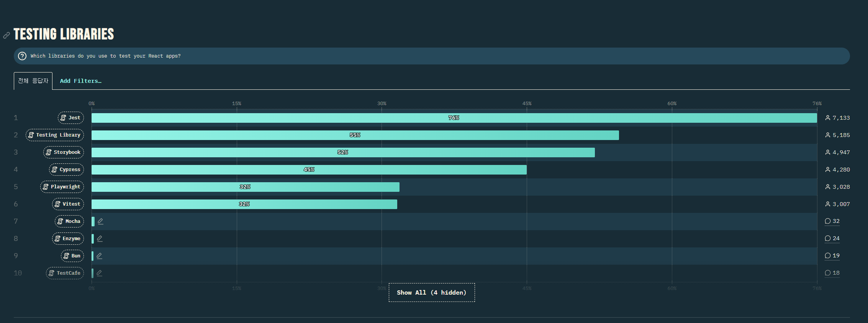Click the Testing Library count 5,185

click(x=837, y=135)
